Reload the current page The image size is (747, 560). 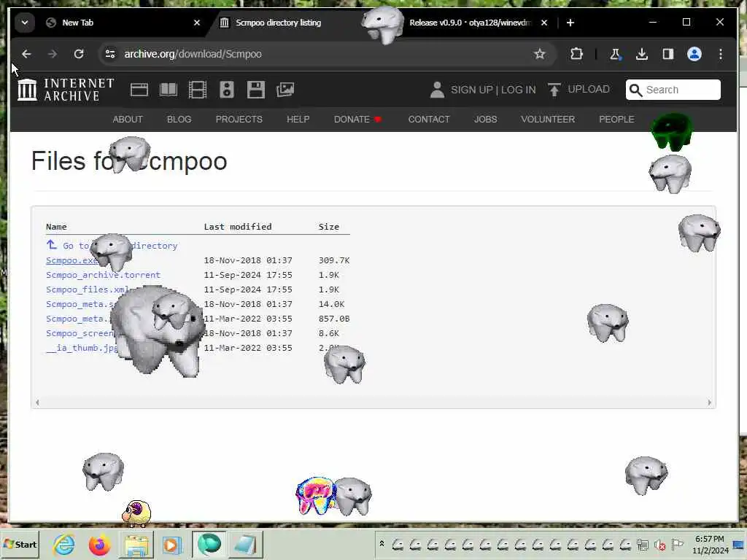79,54
